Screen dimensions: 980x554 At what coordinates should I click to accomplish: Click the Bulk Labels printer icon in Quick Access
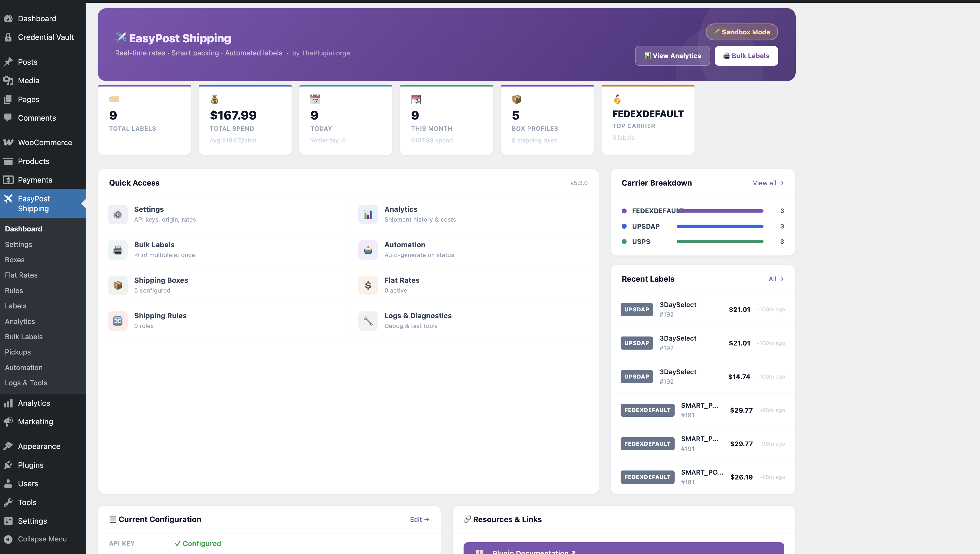(x=118, y=250)
